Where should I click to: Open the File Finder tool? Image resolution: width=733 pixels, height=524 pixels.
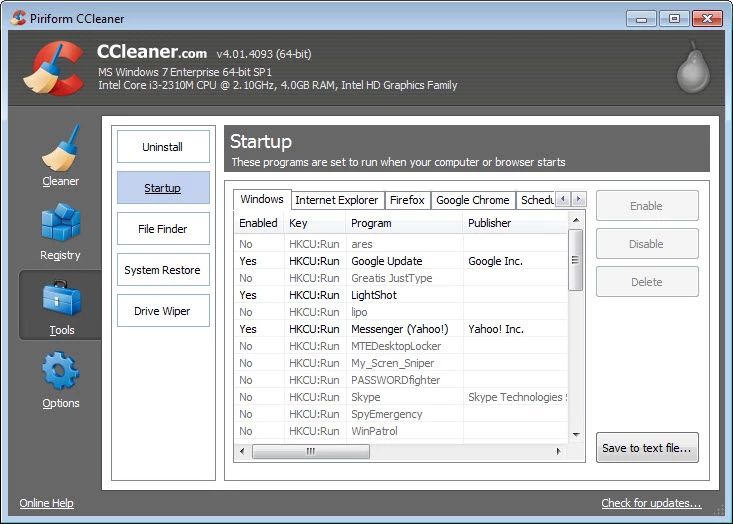point(163,229)
